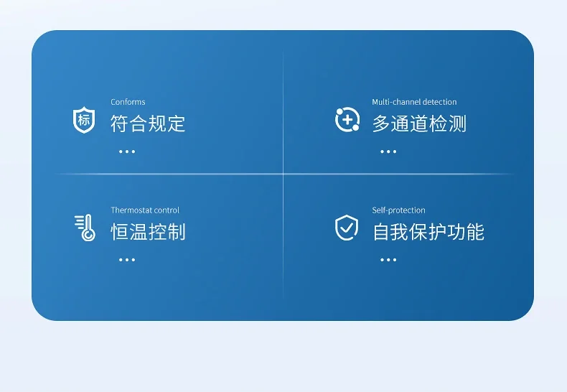This screenshot has width=567, height=392.
Task: Expand the three dots under 恒温控制
Action: click(127, 260)
